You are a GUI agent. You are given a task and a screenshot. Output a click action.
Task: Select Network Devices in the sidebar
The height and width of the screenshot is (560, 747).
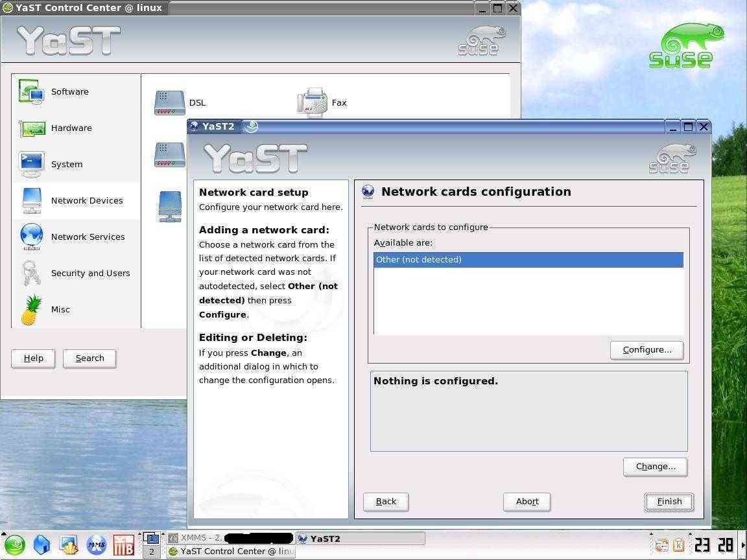click(77, 200)
